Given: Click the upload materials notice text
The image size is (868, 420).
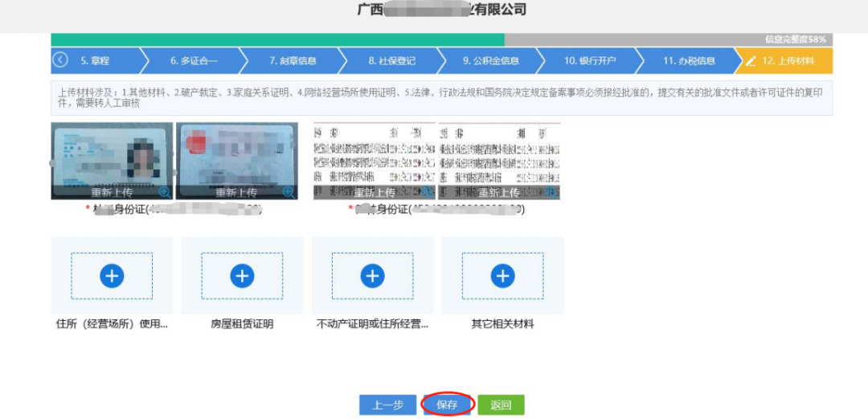Looking at the screenshot, I should (x=442, y=98).
